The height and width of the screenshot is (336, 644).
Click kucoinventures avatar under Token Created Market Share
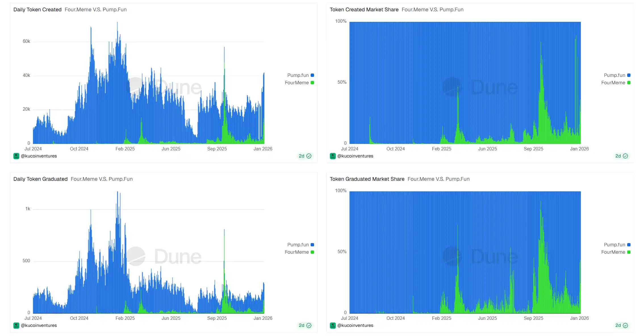coord(333,156)
